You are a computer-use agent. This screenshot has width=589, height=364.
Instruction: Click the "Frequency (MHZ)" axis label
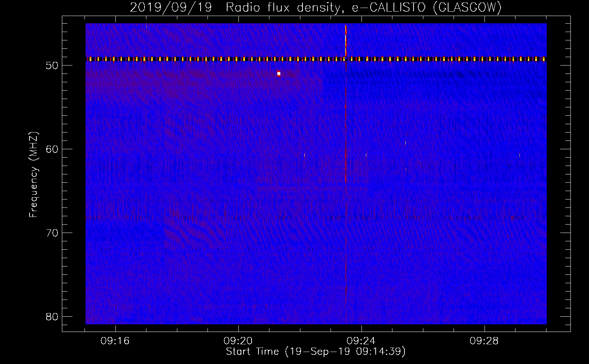pyautogui.click(x=33, y=175)
